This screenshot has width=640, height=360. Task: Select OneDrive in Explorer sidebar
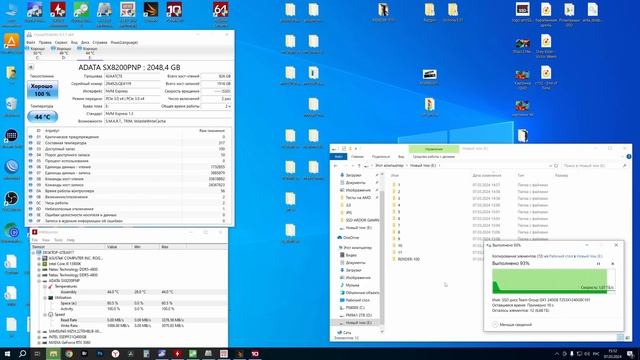(x=351, y=238)
